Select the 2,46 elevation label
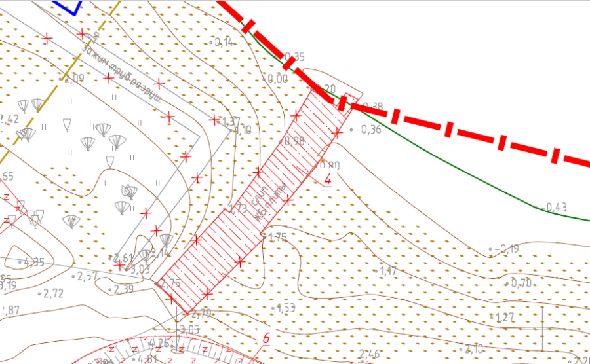This screenshot has width=590, height=364. (x=369, y=355)
